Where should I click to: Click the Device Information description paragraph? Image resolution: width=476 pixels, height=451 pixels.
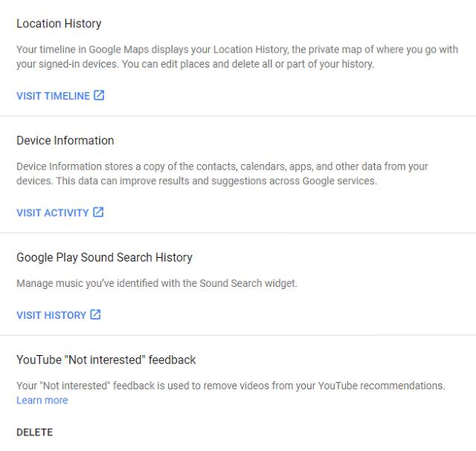(x=222, y=173)
